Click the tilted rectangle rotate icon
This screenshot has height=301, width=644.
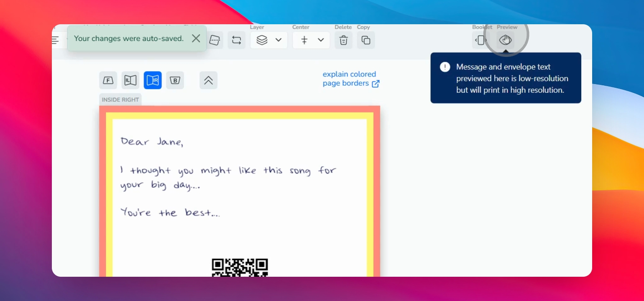point(215,40)
